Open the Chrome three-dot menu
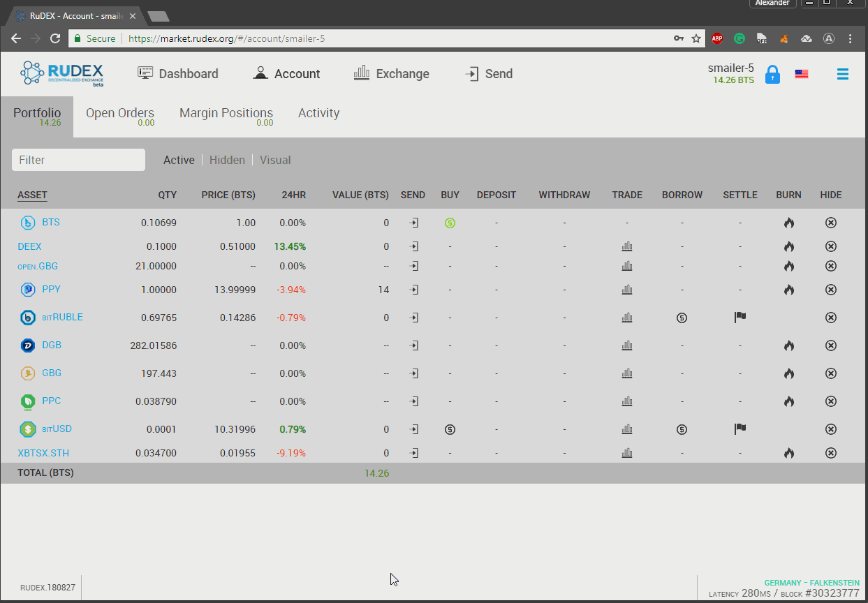 (850, 38)
